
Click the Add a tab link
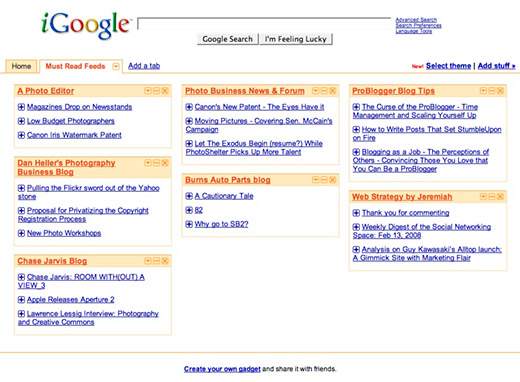(144, 66)
